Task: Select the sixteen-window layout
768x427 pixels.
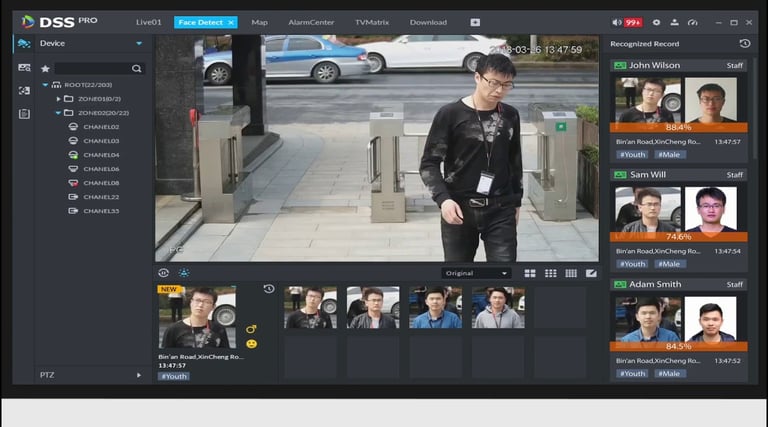Action: pyautogui.click(x=571, y=273)
